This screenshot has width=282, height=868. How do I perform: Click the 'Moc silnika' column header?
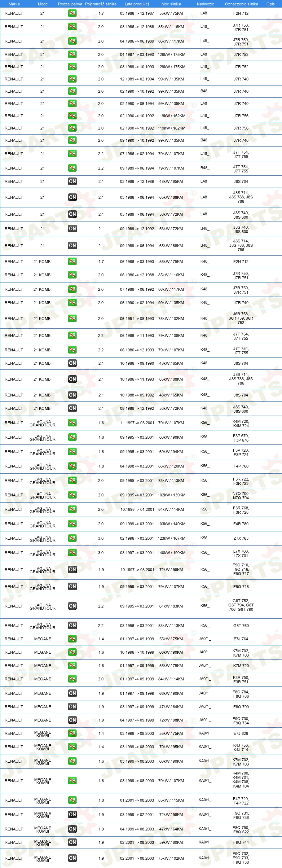(171, 4)
